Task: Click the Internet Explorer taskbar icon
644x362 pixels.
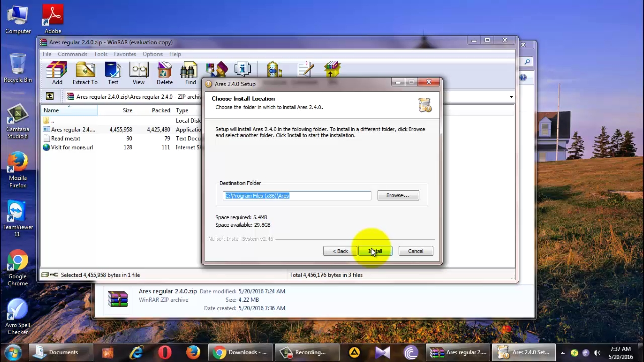Action: [137, 352]
